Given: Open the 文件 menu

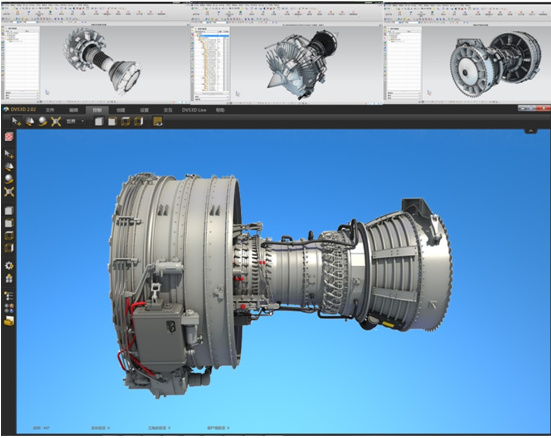Looking at the screenshot, I should (x=50, y=110).
